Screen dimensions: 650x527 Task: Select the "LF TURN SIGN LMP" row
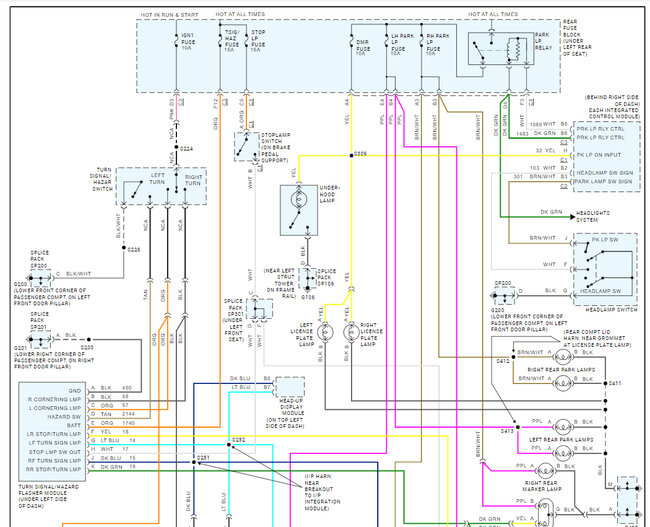pyautogui.click(x=55, y=443)
